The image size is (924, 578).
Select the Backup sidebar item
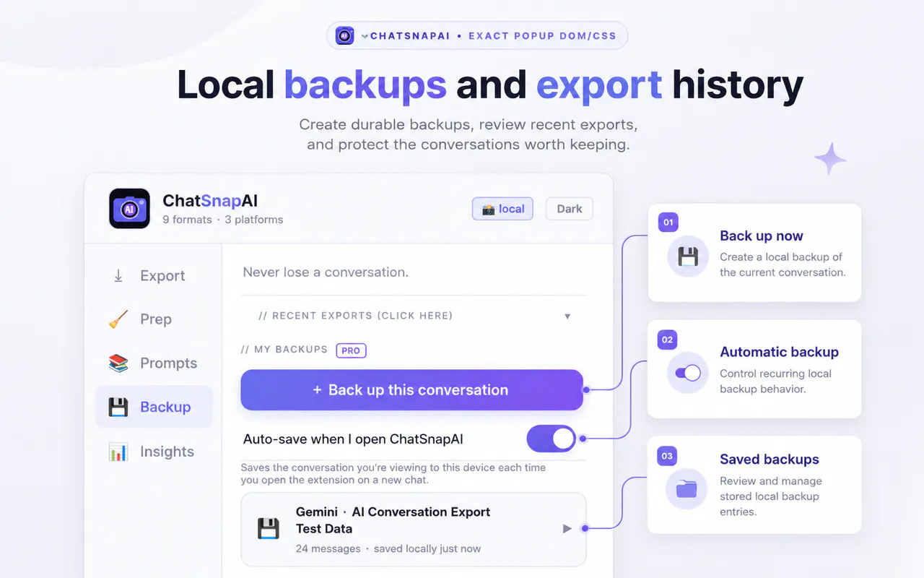coord(154,407)
